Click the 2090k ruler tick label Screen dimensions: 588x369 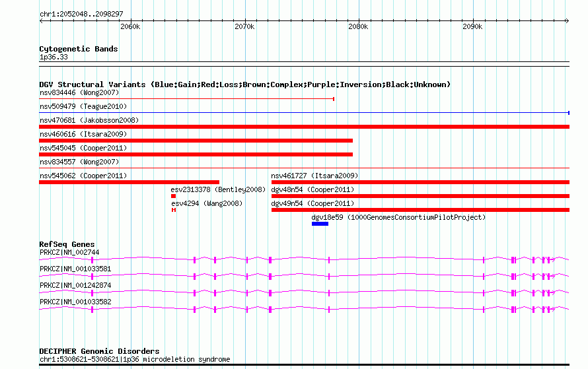click(x=472, y=26)
